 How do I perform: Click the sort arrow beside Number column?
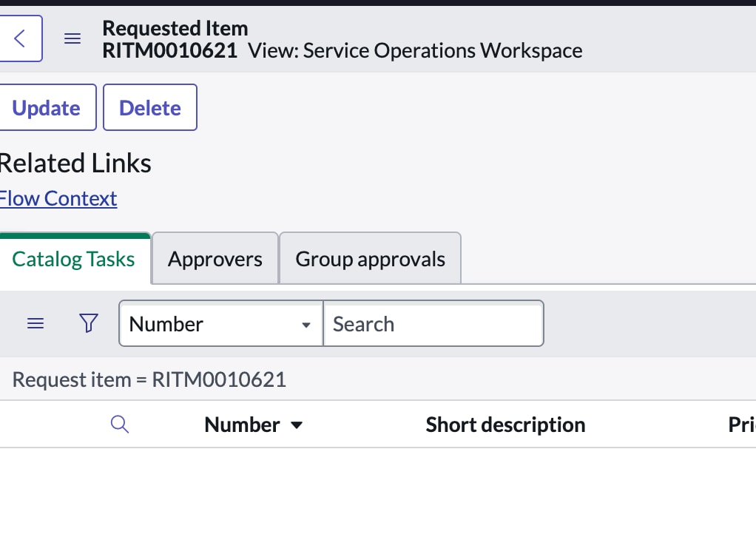pyautogui.click(x=297, y=425)
